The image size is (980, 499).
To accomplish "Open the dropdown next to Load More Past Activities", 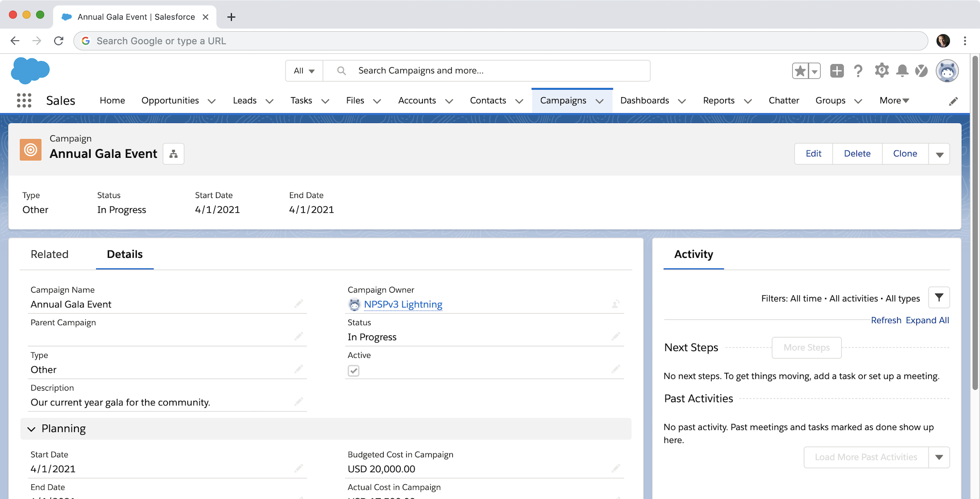I will [x=939, y=457].
